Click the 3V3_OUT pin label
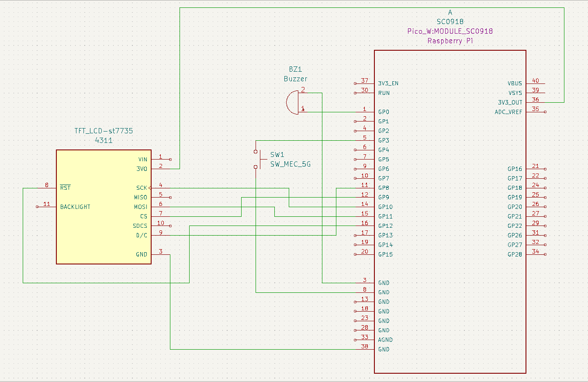Screen dimensions: 588x382 [x=510, y=103]
